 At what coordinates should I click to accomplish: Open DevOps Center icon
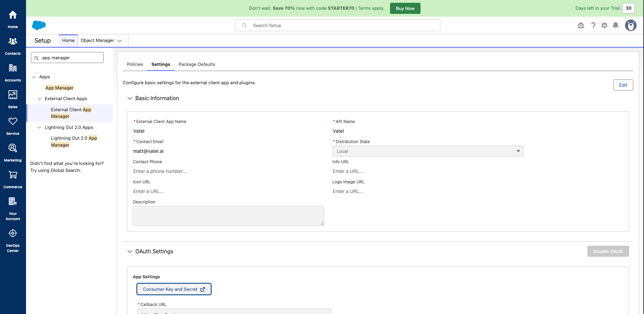pos(13,233)
